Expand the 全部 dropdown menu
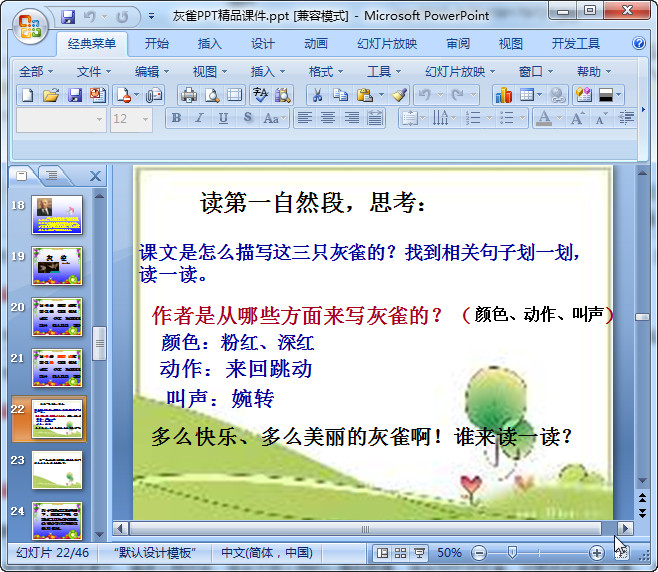 click(x=36, y=72)
